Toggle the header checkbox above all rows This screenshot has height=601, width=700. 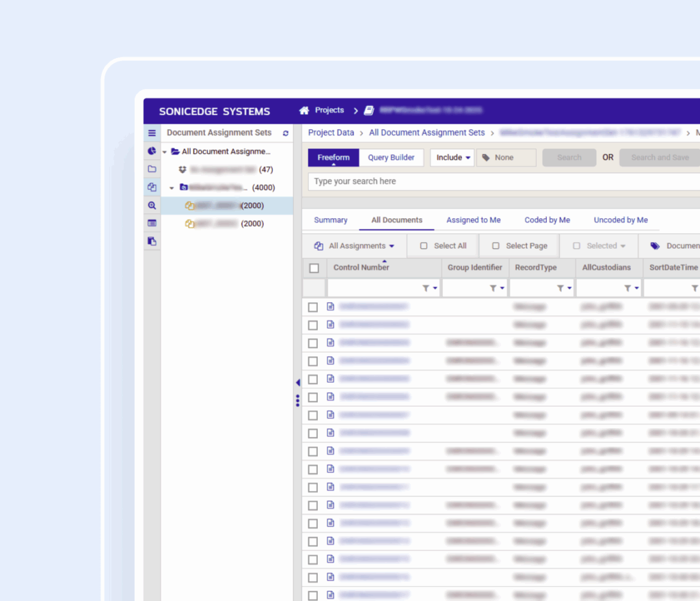click(x=314, y=268)
